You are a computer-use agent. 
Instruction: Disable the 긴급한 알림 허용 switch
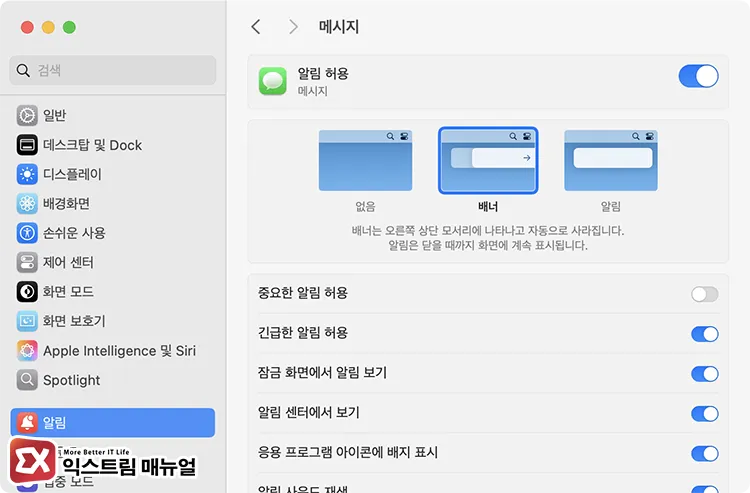click(705, 334)
